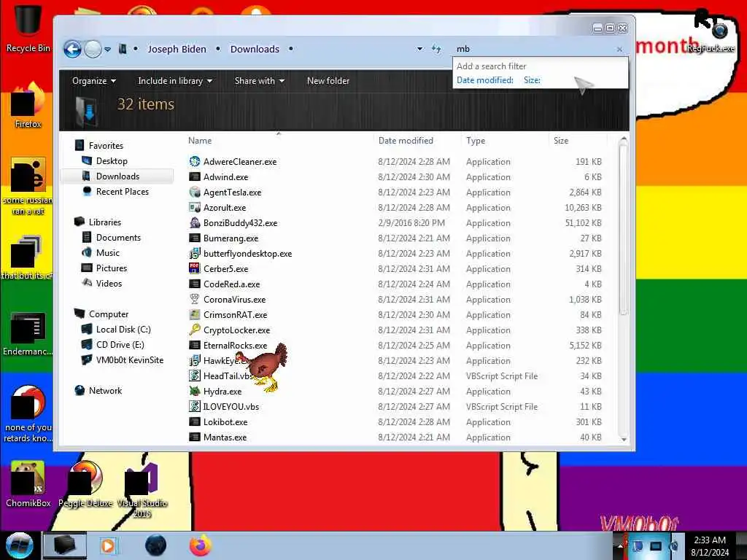
Task: Open the Recycle Bin desktop icon
Action: tap(28, 28)
